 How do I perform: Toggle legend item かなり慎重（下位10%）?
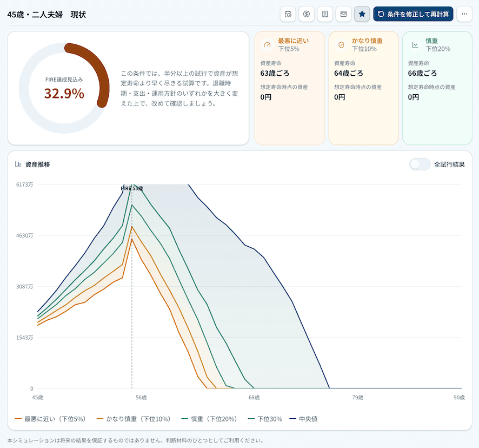click(133, 419)
